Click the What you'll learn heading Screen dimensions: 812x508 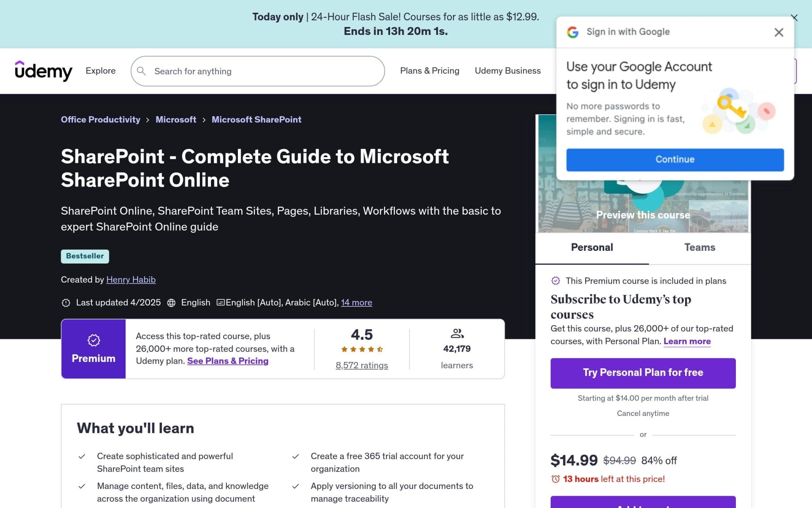(x=135, y=428)
